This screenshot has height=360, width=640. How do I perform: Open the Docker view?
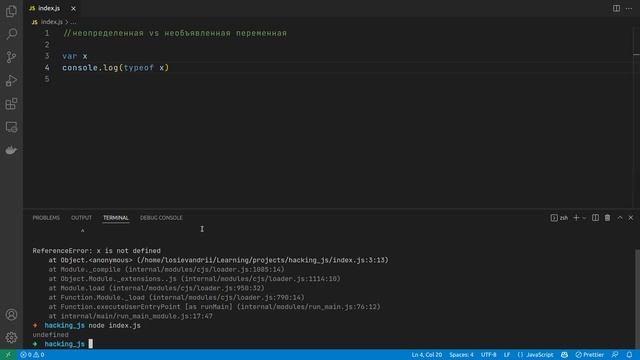[x=11, y=150]
